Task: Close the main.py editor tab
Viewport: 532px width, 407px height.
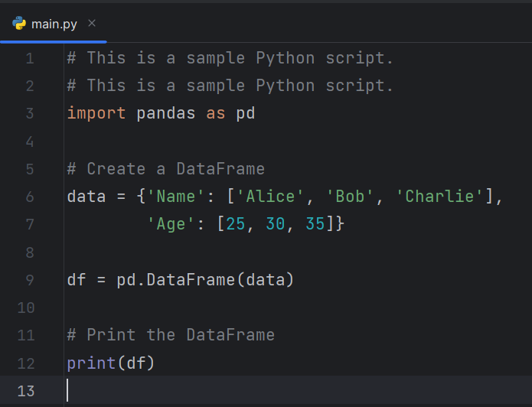Action: (92, 24)
